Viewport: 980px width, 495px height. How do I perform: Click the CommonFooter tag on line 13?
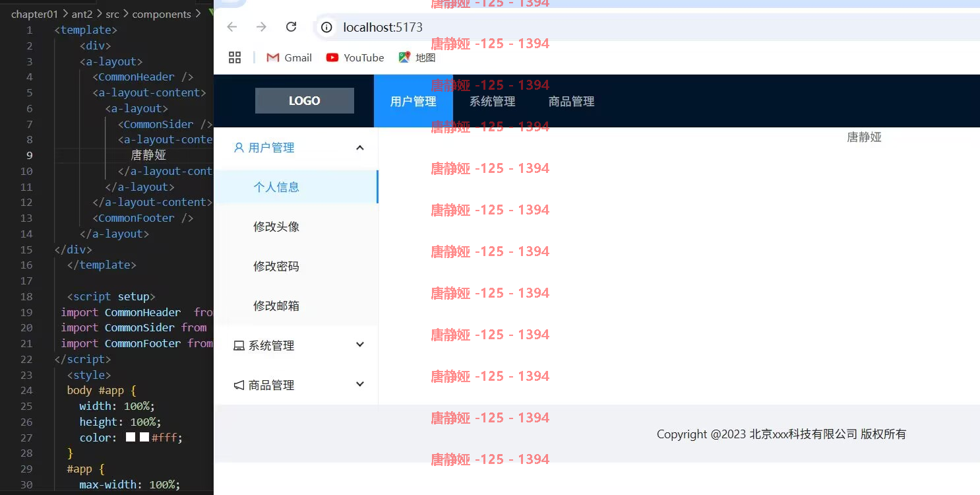click(x=142, y=218)
